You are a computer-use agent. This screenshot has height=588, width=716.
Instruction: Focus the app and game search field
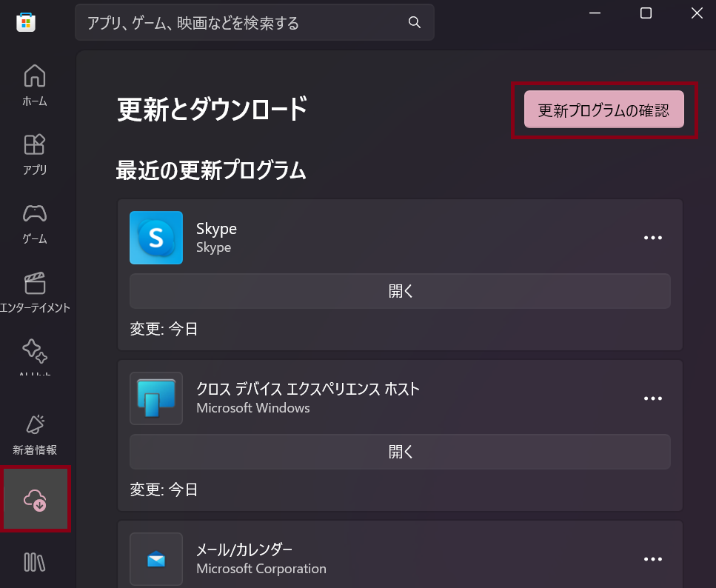click(x=255, y=22)
